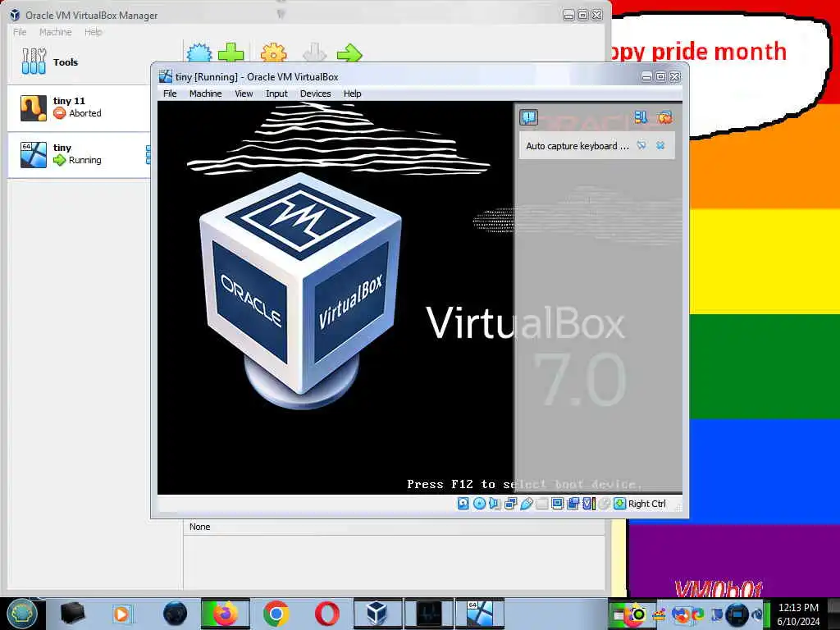Click the pin icon on the Auto capture keyboard notification

641,146
